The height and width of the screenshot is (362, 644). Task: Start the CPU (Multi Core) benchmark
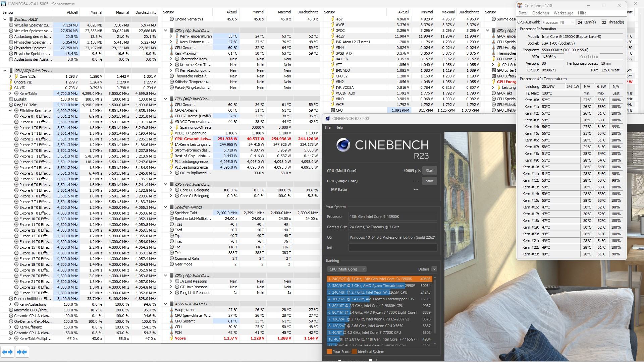[x=430, y=171]
